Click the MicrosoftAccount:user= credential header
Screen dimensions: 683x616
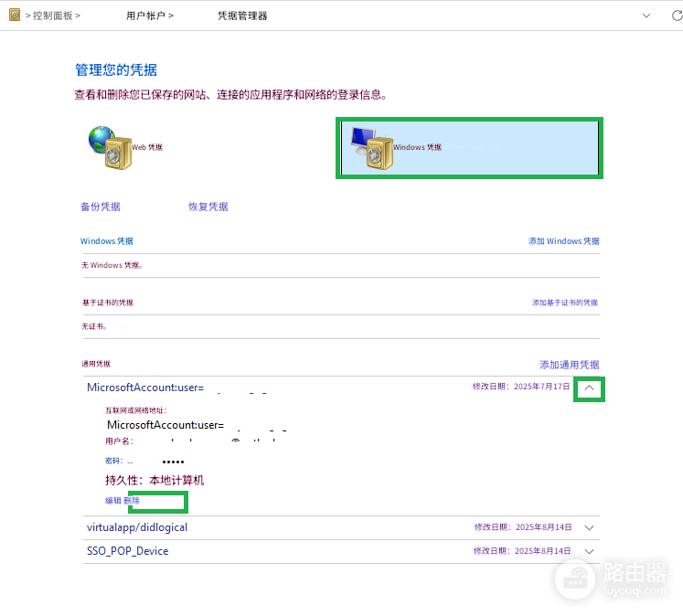coord(145,388)
